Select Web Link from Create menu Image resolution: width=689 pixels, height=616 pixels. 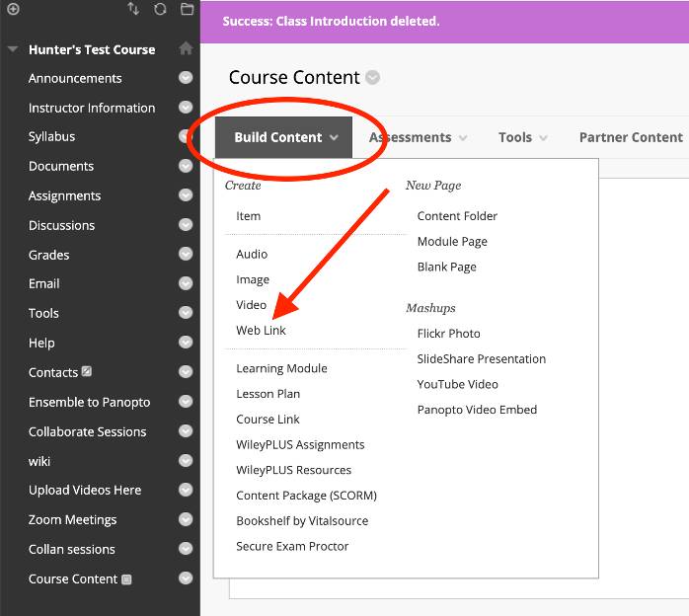pyautogui.click(x=261, y=331)
